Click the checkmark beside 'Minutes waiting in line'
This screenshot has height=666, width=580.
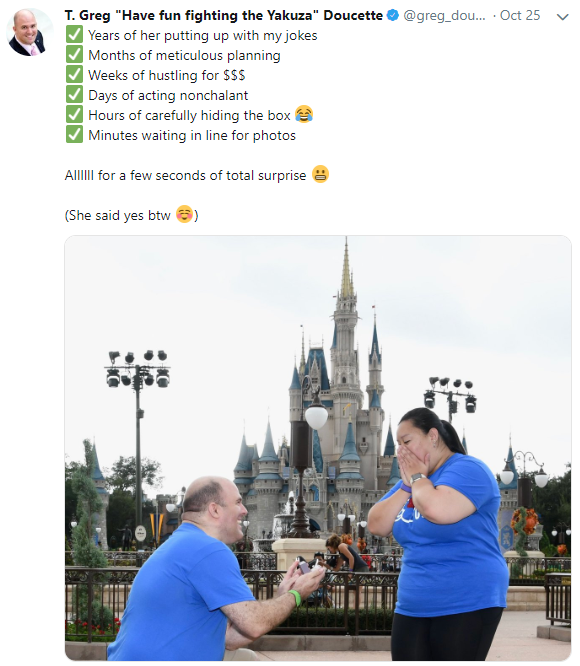(74, 134)
